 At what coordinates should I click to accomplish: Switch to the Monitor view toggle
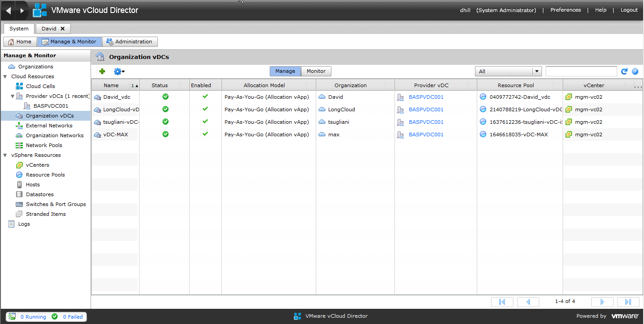pyautogui.click(x=316, y=71)
